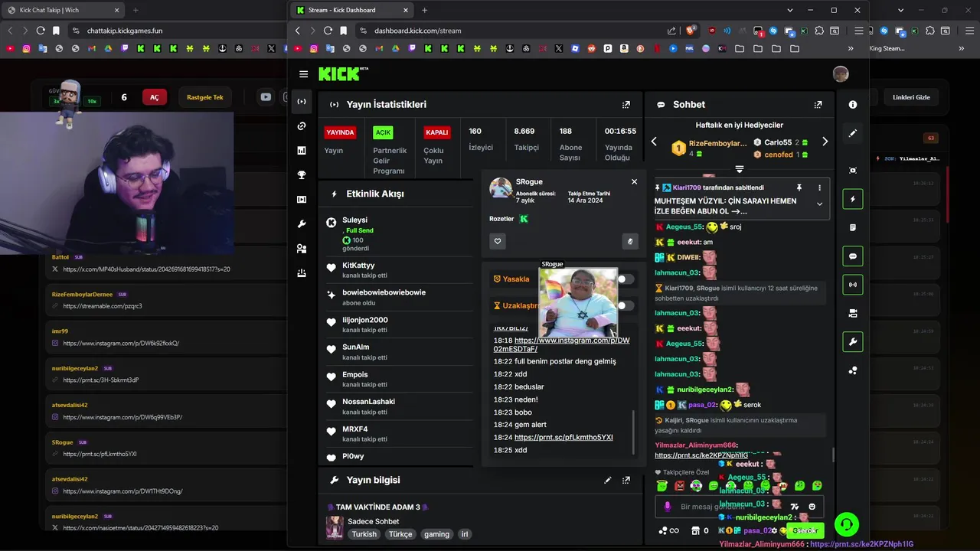Click the info icon in right sidebar
The image size is (980, 551).
click(853, 105)
